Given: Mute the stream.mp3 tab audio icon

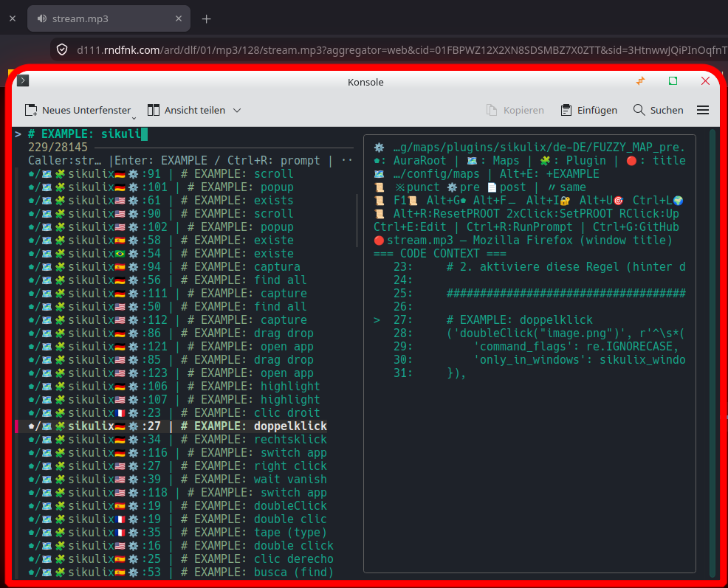Looking at the screenshot, I should 42,18.
